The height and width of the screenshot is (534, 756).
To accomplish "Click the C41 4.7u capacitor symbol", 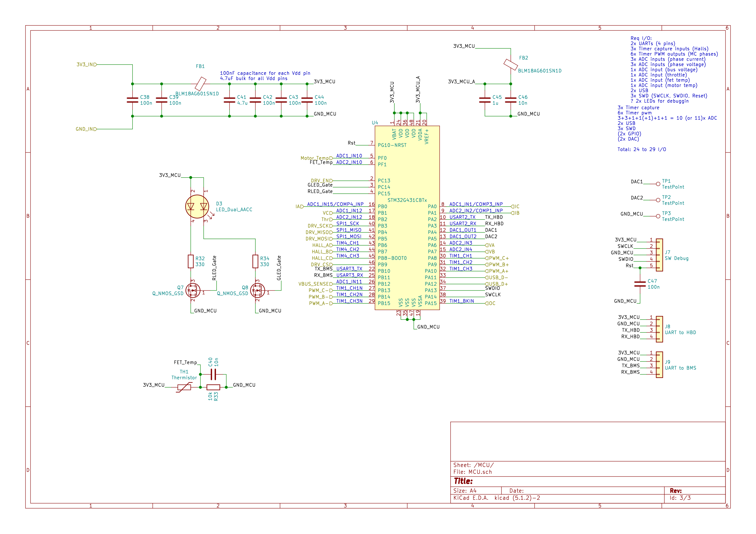I will [229, 100].
